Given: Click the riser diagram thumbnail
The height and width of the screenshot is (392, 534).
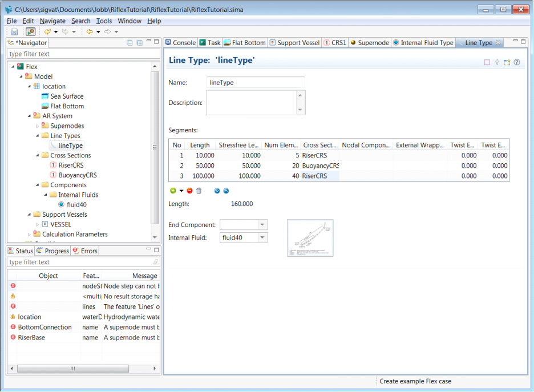Looking at the screenshot, I should click(x=310, y=237).
